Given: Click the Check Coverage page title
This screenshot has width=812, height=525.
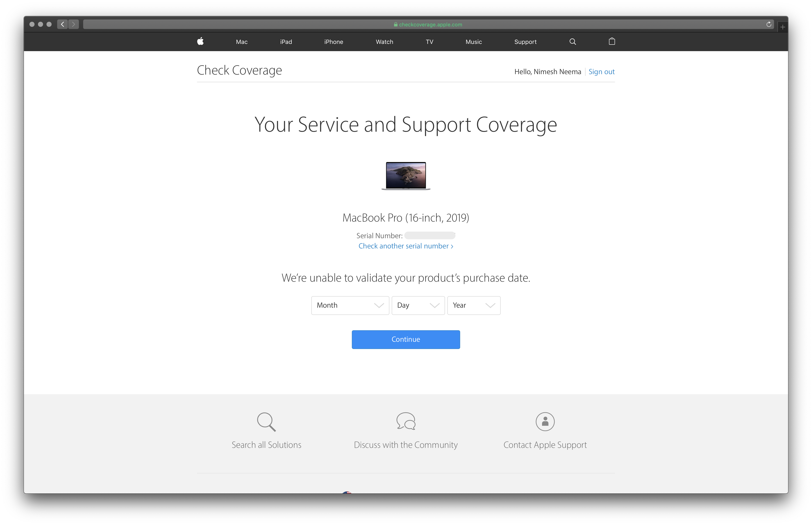Looking at the screenshot, I should [x=239, y=70].
